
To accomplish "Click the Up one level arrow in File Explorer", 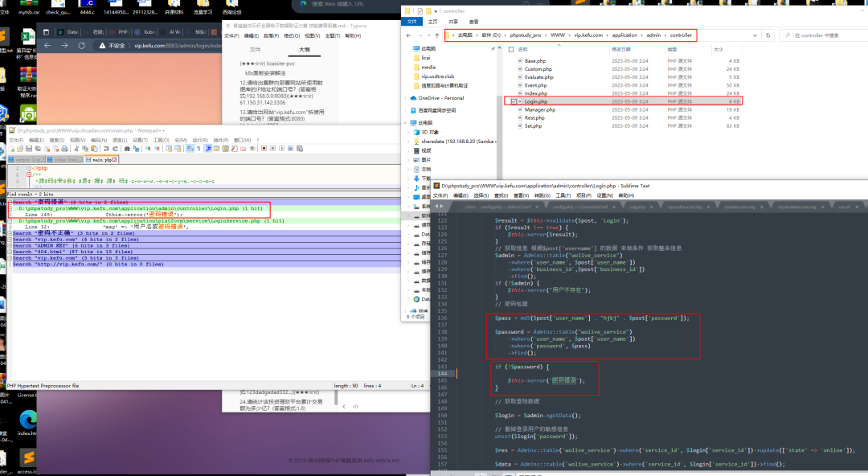I will click(436, 35).
